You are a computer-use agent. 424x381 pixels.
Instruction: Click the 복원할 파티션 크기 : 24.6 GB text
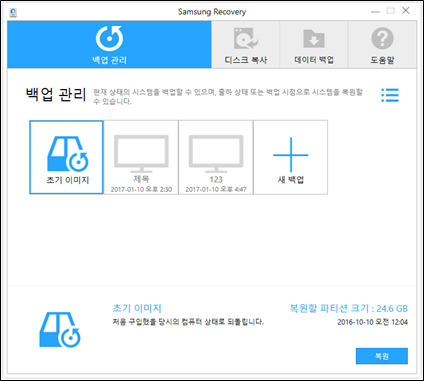coord(349,308)
